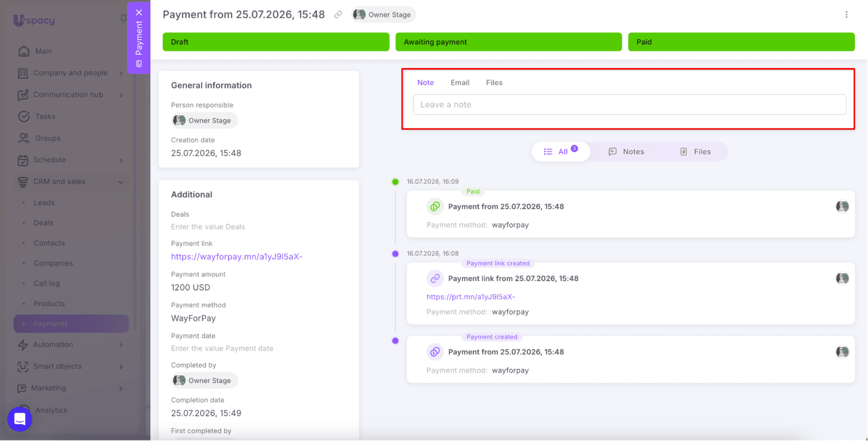Click the Company and people building icon
The width and height of the screenshot is (868, 441).
(x=23, y=73)
